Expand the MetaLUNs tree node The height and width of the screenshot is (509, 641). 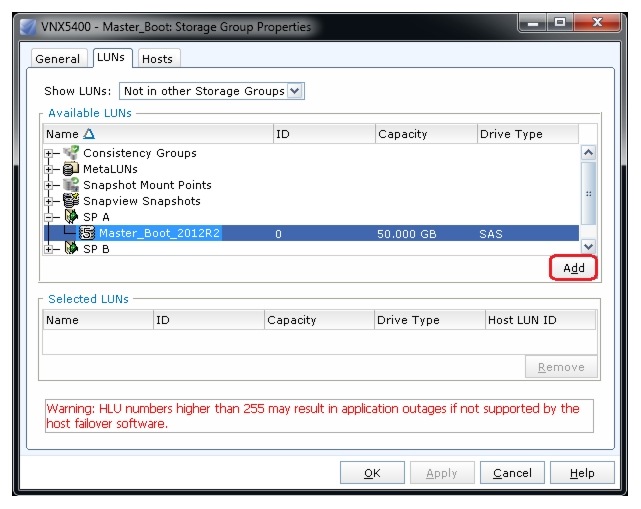49,169
